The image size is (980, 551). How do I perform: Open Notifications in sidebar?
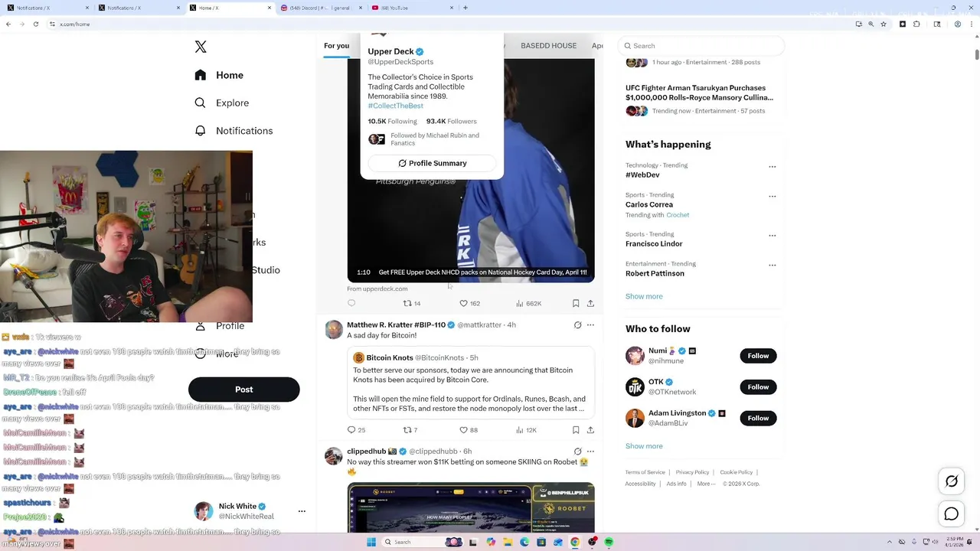(234, 131)
